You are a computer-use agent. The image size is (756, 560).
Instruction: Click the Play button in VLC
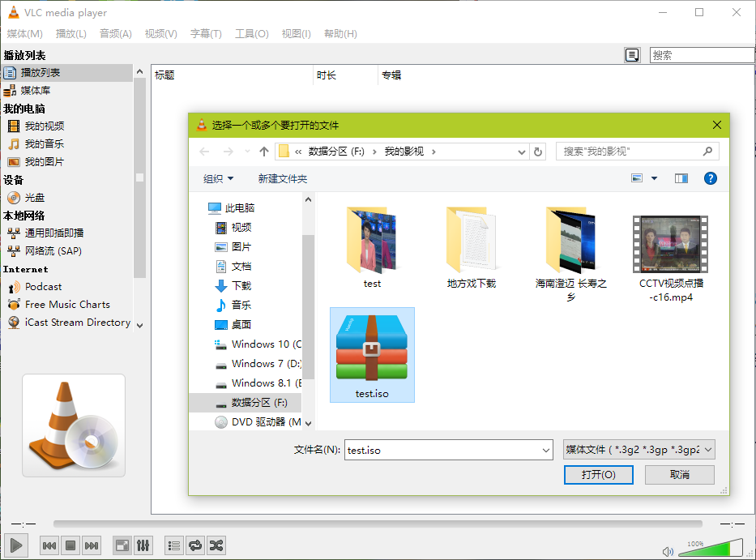[x=15, y=545]
